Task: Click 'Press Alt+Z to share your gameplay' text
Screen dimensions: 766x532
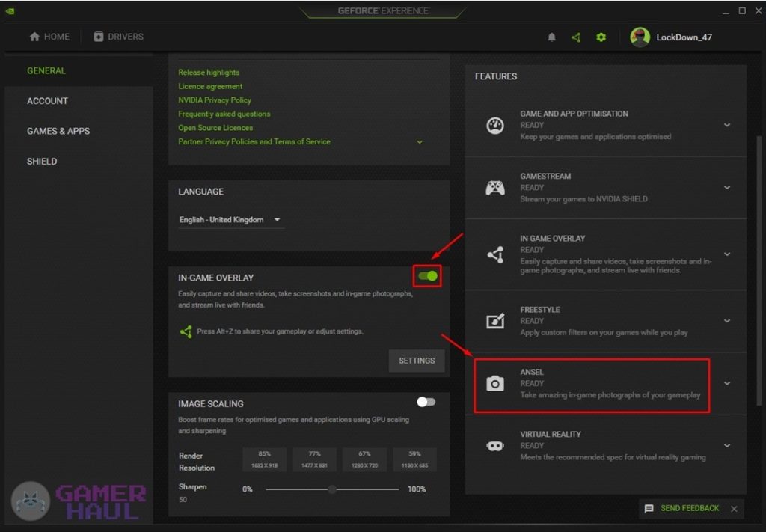Action: tap(280, 331)
